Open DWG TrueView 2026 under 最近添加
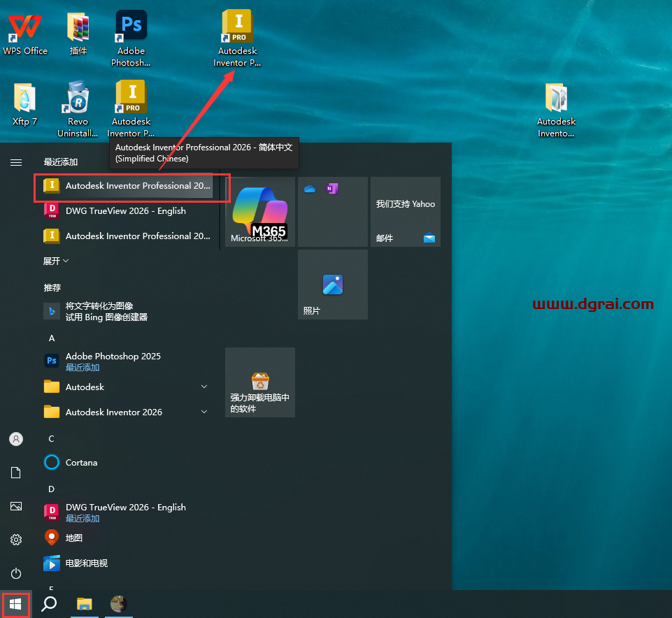 [127, 211]
